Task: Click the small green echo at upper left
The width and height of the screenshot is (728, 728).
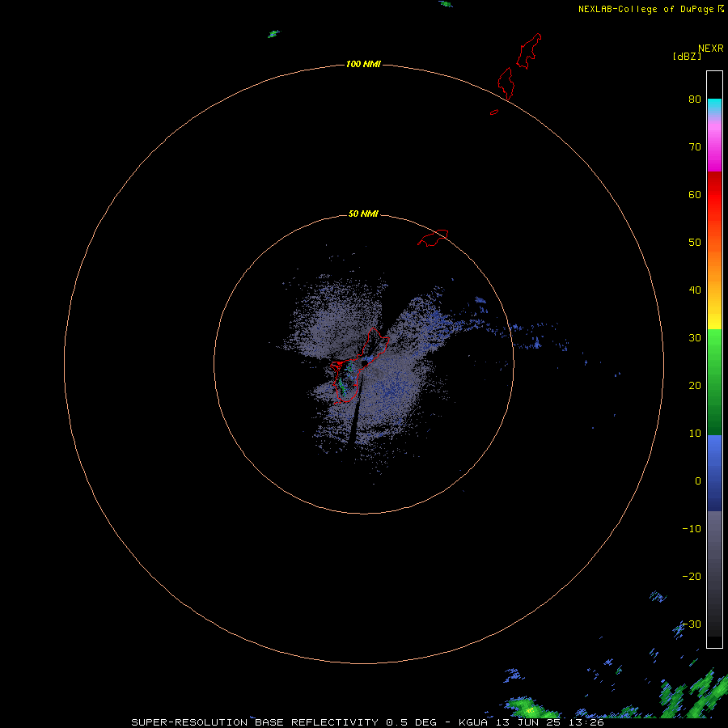Action: pyautogui.click(x=274, y=34)
